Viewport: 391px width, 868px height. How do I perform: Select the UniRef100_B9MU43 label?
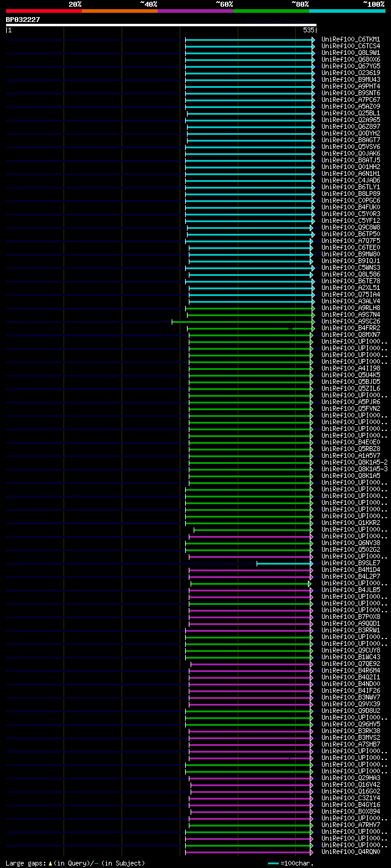pos(351,79)
